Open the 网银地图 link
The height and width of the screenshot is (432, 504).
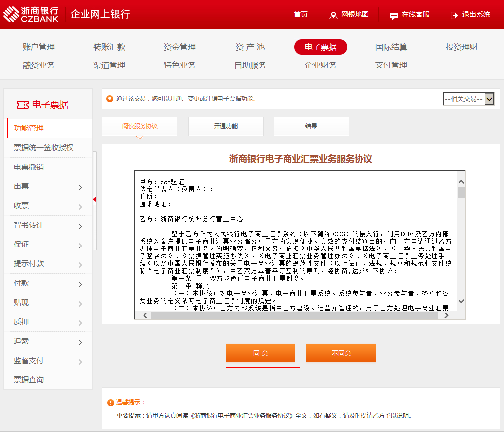(x=355, y=14)
